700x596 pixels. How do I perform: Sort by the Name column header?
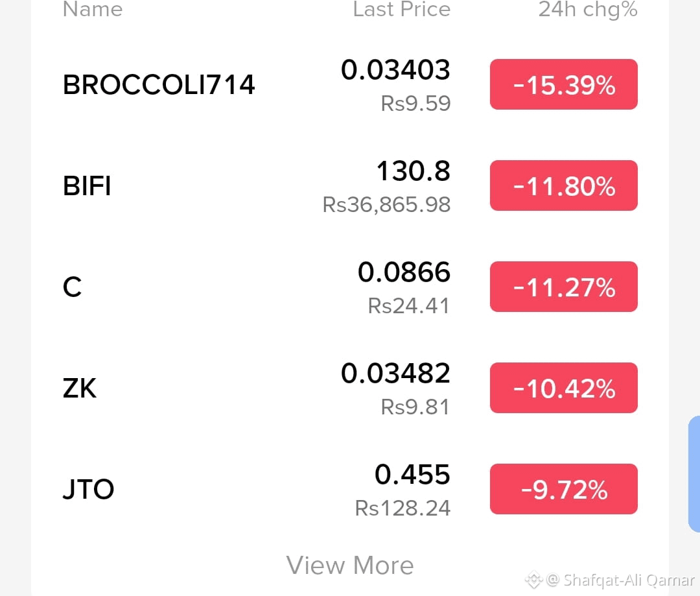[93, 10]
